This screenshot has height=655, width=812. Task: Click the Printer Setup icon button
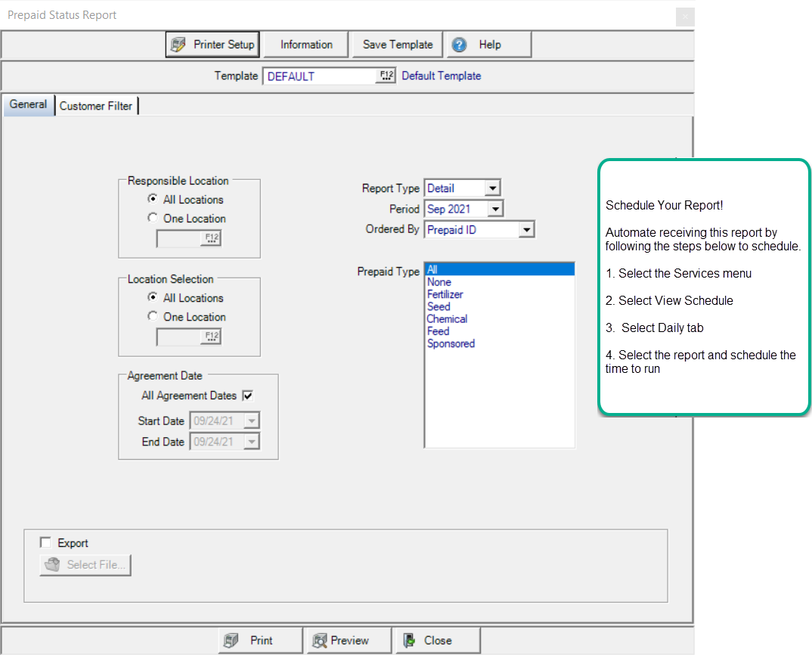(x=178, y=45)
